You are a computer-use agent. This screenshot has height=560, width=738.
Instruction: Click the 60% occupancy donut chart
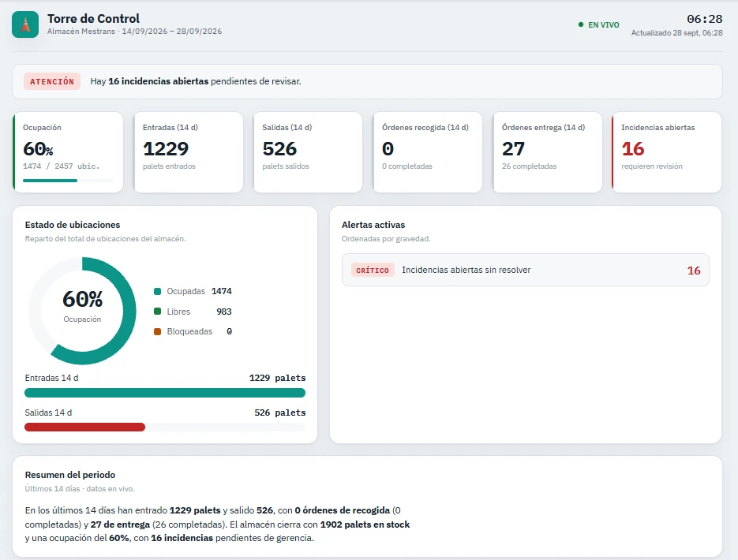[82, 310]
